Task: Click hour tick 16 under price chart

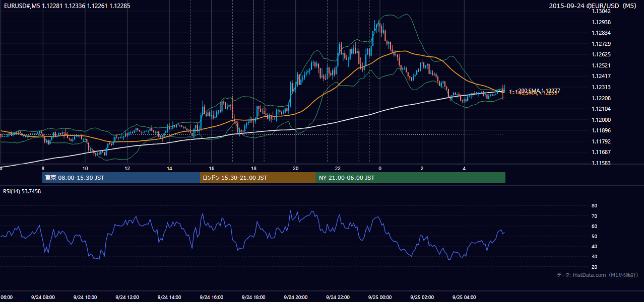Action: [212, 168]
